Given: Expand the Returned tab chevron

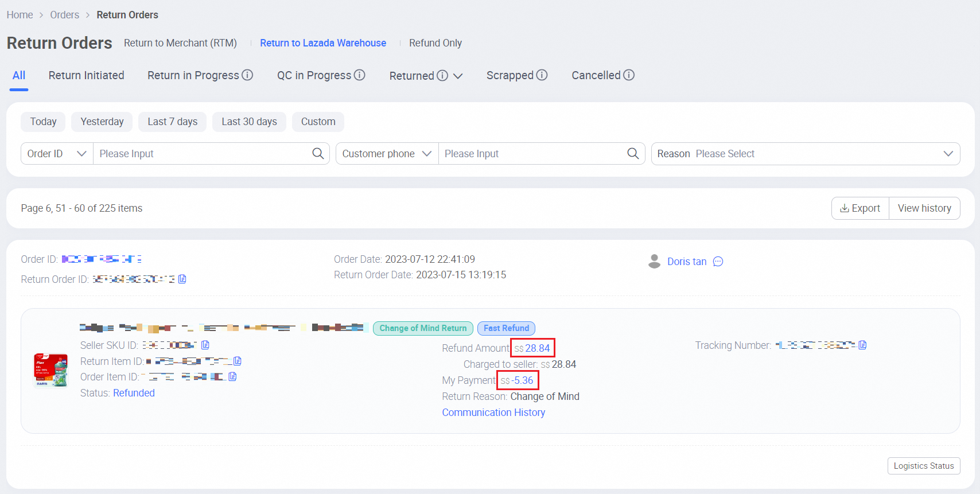Looking at the screenshot, I should (458, 76).
